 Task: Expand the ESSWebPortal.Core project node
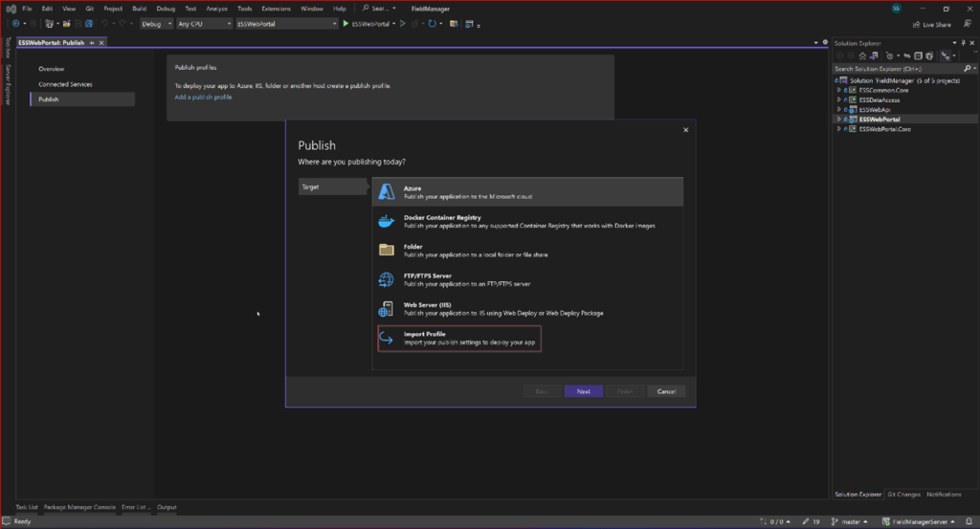click(x=839, y=128)
